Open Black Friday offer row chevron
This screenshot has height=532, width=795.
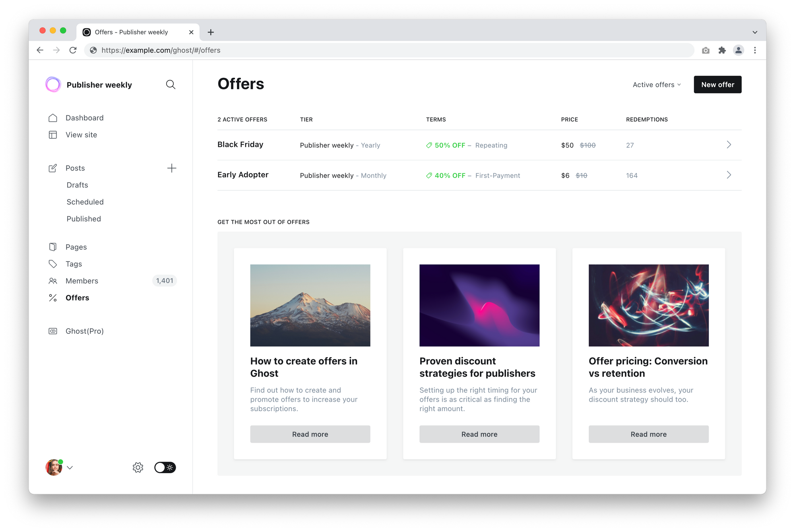tap(729, 145)
